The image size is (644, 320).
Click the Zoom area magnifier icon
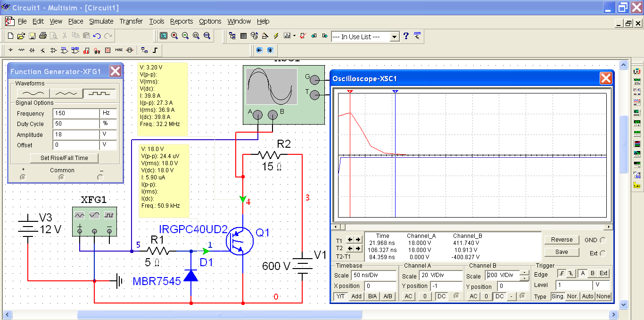coord(196,36)
